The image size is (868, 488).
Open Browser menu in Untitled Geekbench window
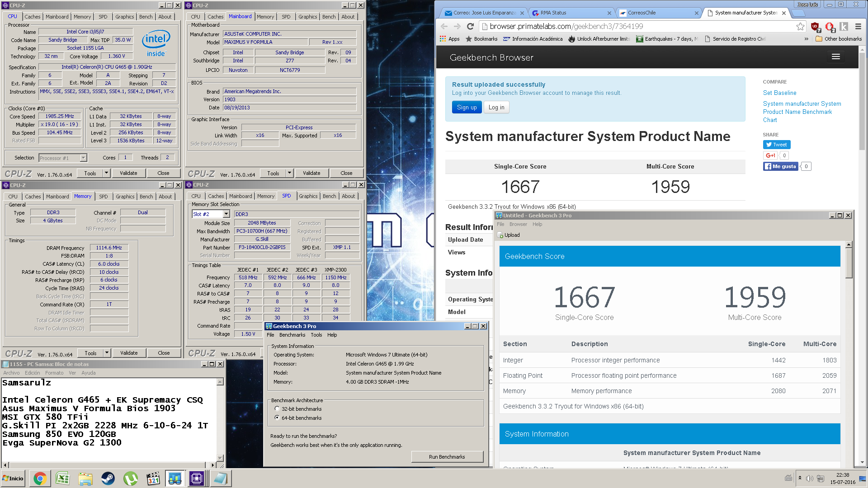point(518,224)
